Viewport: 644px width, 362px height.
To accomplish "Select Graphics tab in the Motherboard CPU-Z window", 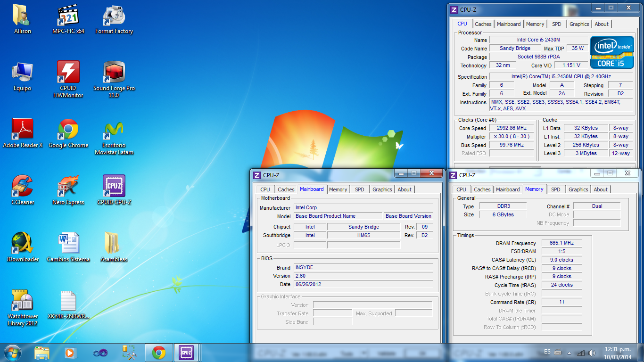I will click(382, 189).
